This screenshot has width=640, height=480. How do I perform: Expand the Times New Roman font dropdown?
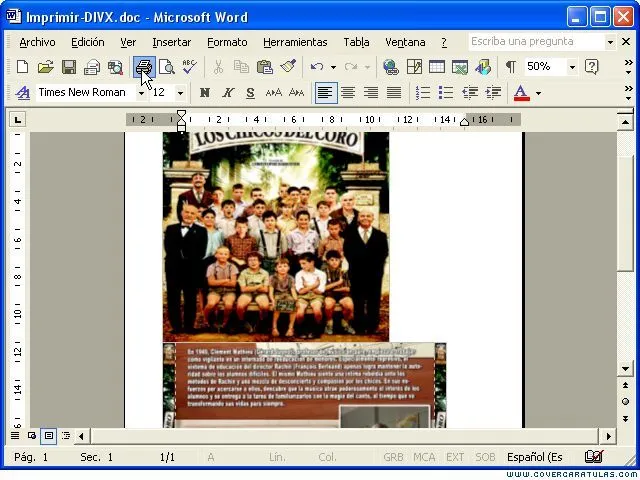(141, 93)
